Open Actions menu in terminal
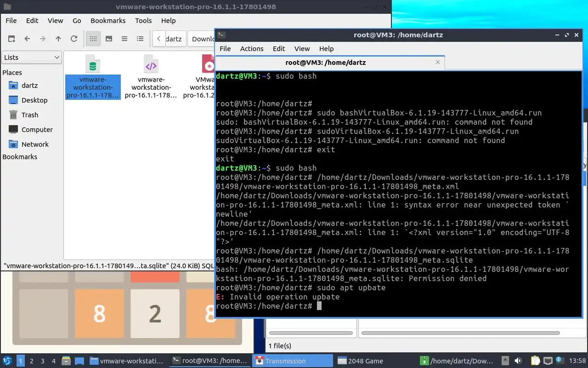Image resolution: width=588 pixels, height=368 pixels. 252,49
